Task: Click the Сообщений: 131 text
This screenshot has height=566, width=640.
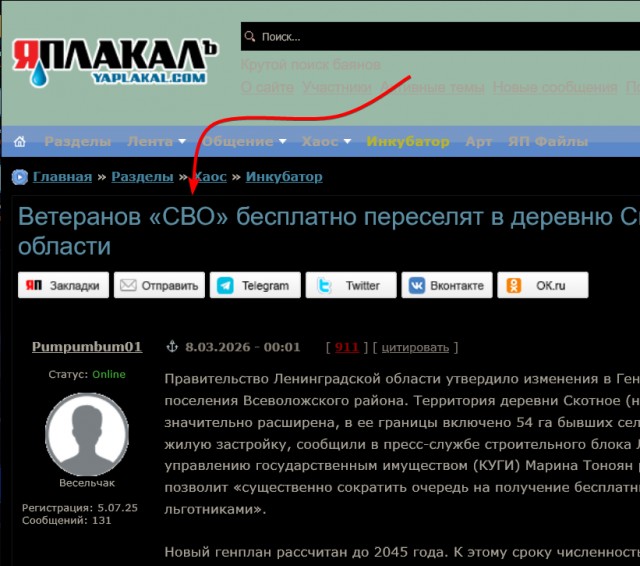Action: click(x=67, y=520)
